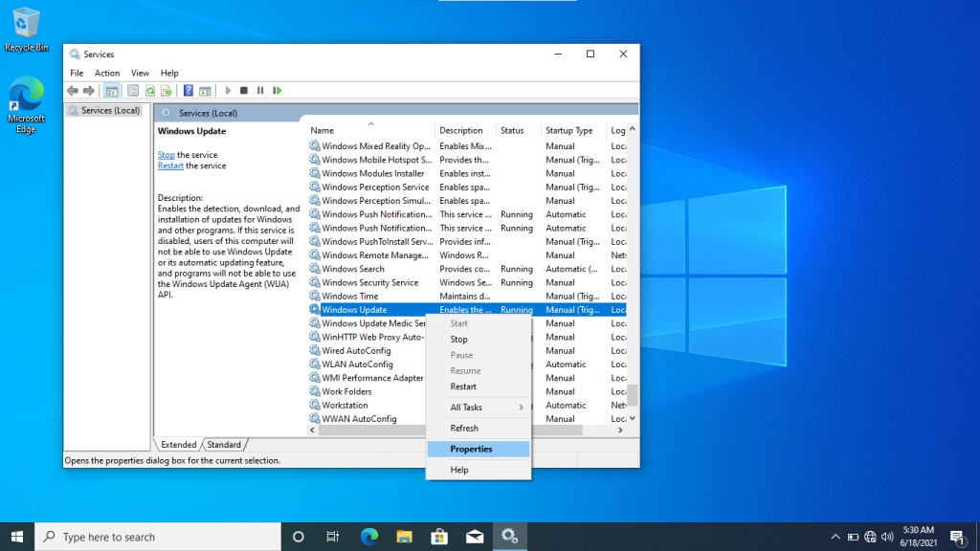Open Help from the toolbar question-mark icon
The image size is (980, 551).
(189, 91)
